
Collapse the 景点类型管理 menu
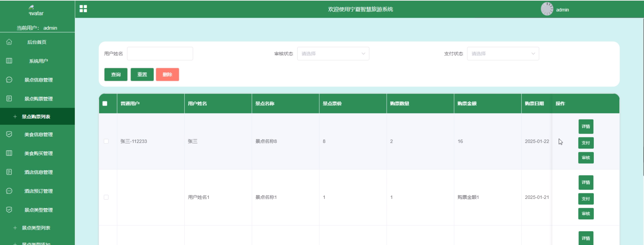click(x=37, y=210)
